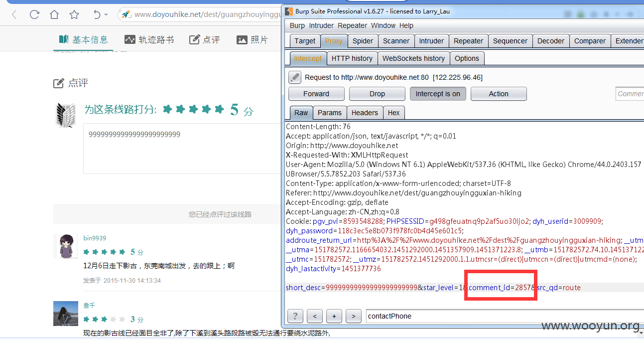
Task: Open the Comparer tab
Action: [x=590, y=41]
